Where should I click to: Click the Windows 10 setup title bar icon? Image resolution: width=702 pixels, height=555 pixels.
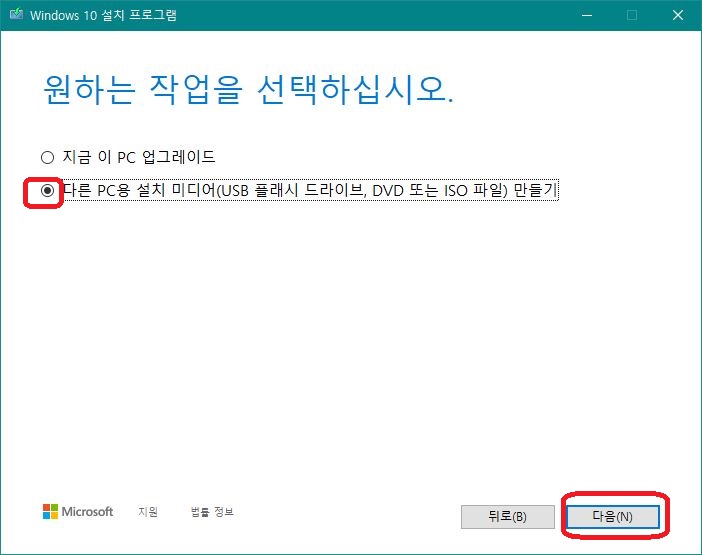pyautogui.click(x=17, y=14)
